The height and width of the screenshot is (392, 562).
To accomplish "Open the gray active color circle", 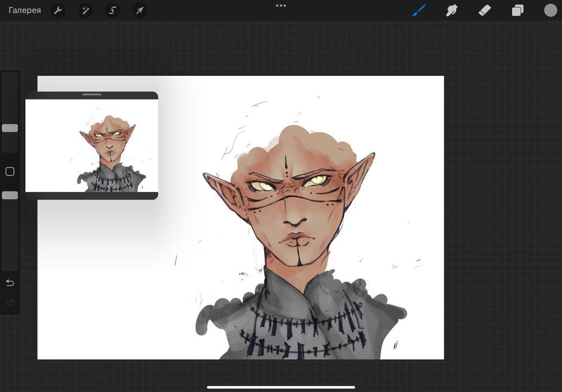I will (550, 10).
